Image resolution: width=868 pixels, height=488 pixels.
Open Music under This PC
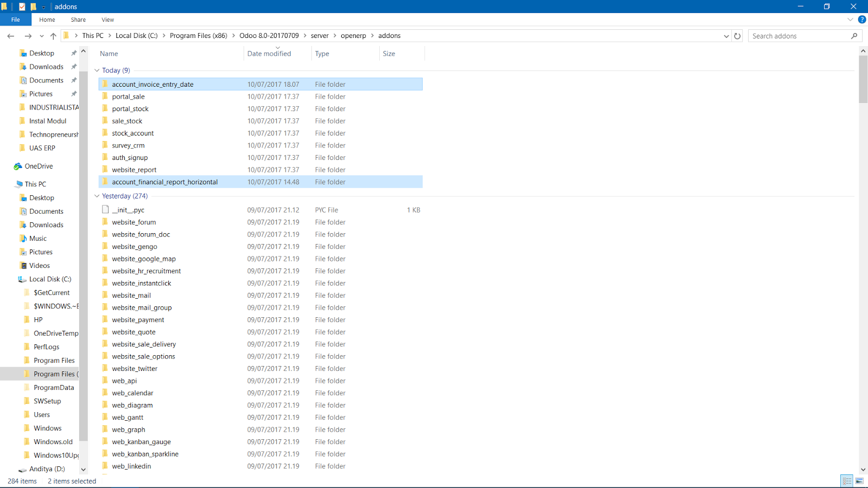coord(37,239)
